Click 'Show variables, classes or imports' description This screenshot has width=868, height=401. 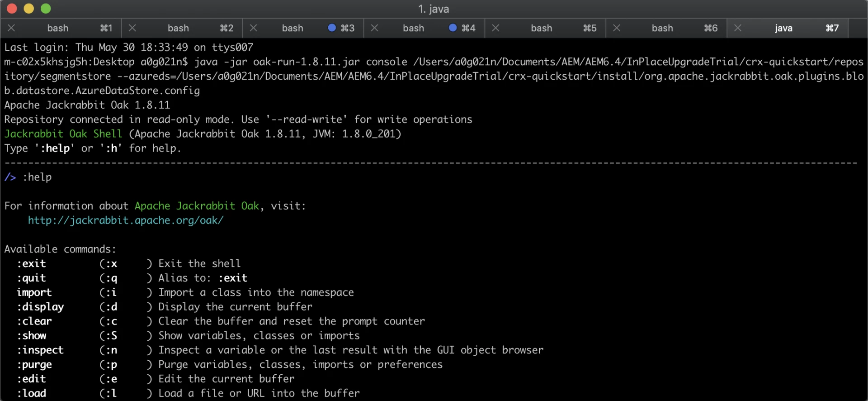coord(259,336)
